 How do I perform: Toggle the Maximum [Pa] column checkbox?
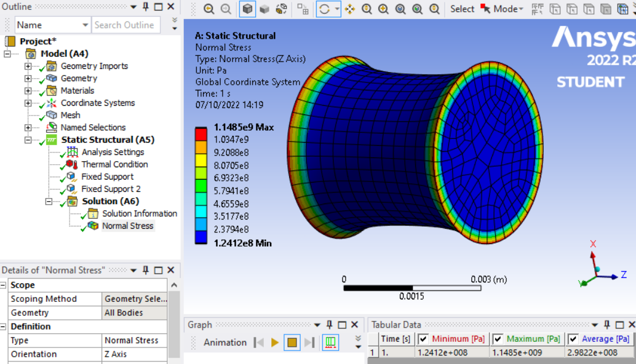click(498, 339)
